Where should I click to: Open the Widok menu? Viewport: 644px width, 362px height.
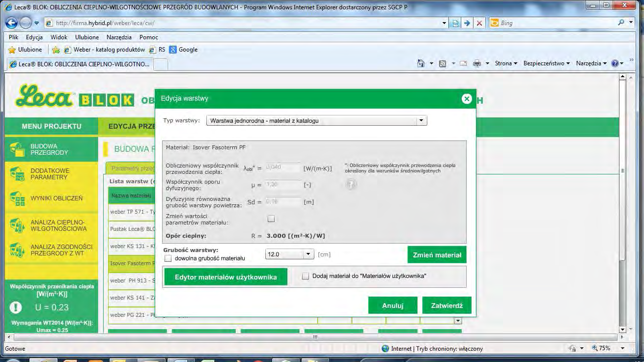click(59, 37)
